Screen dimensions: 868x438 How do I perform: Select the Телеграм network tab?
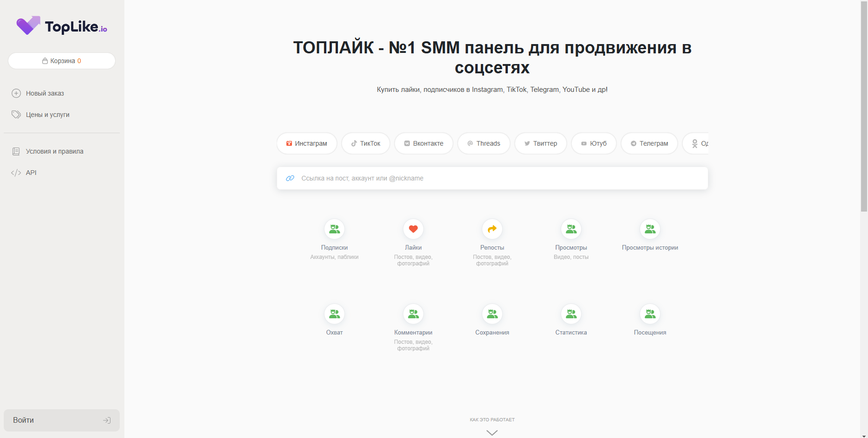649,143
